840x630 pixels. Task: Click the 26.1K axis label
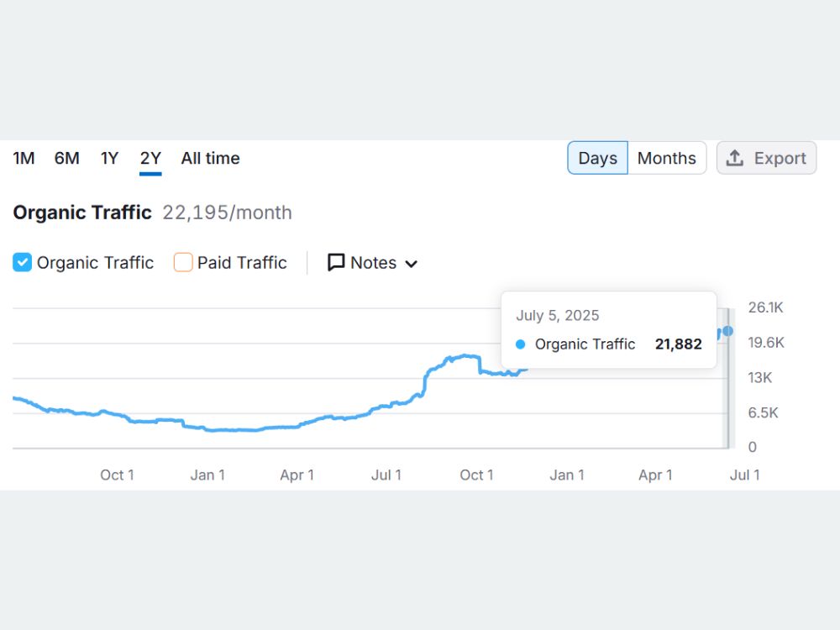[x=765, y=307]
